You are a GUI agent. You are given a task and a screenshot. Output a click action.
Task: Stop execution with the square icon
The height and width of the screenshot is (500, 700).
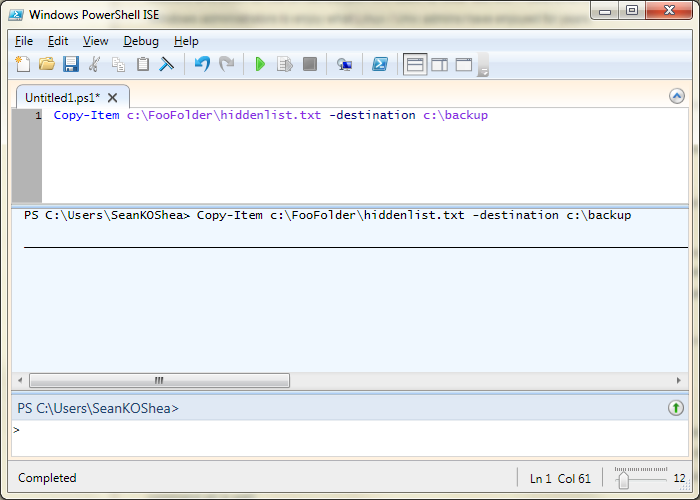pyautogui.click(x=310, y=64)
